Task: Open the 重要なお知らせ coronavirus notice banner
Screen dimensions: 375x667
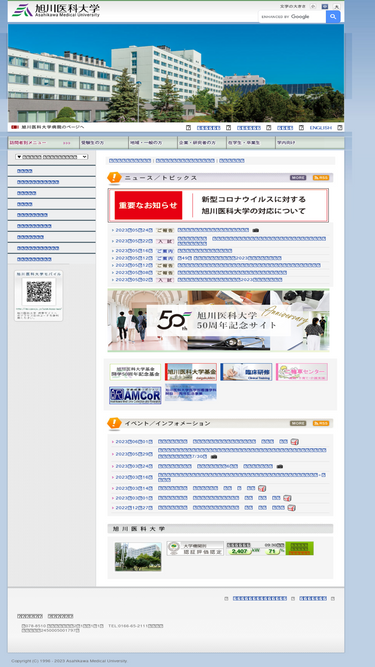Action: pyautogui.click(x=218, y=205)
